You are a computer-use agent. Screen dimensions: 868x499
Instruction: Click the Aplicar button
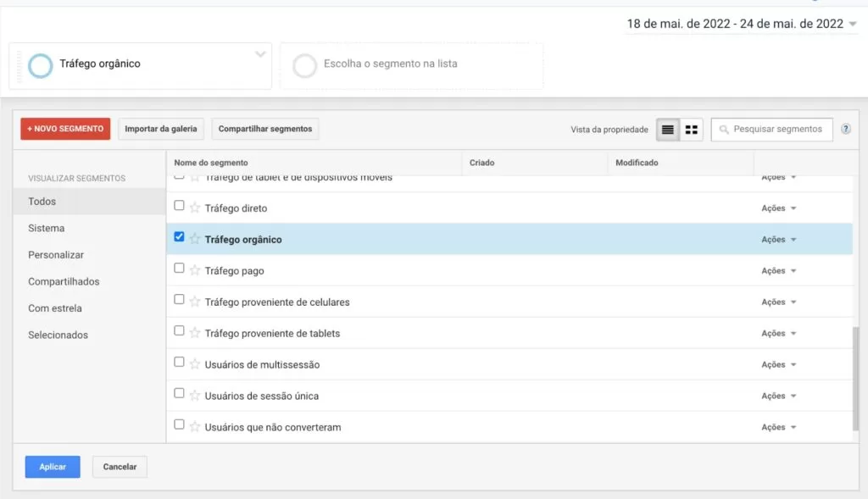coord(53,467)
